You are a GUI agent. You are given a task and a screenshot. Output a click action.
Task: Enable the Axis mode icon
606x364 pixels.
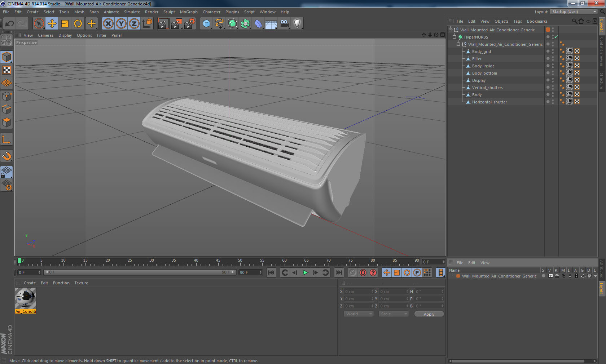pyautogui.click(x=7, y=139)
